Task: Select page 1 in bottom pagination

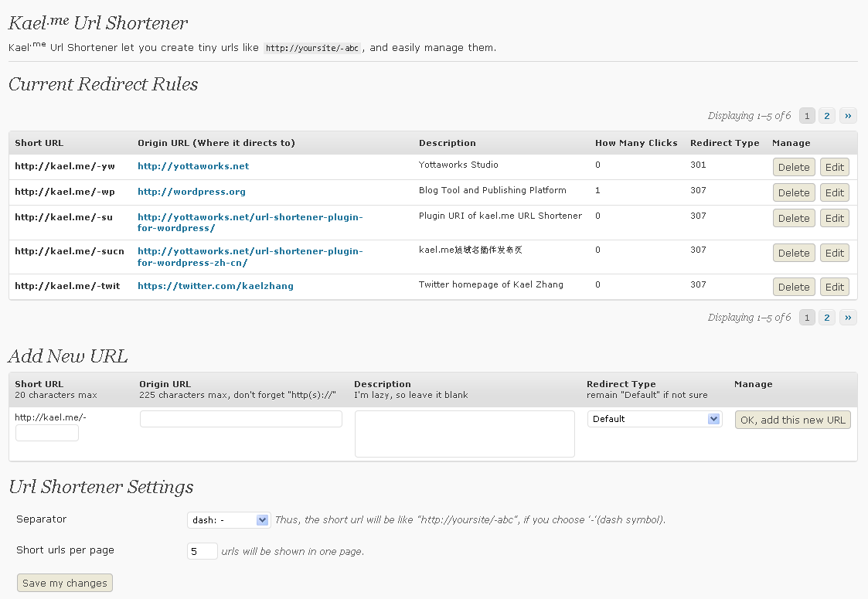Action: click(807, 317)
